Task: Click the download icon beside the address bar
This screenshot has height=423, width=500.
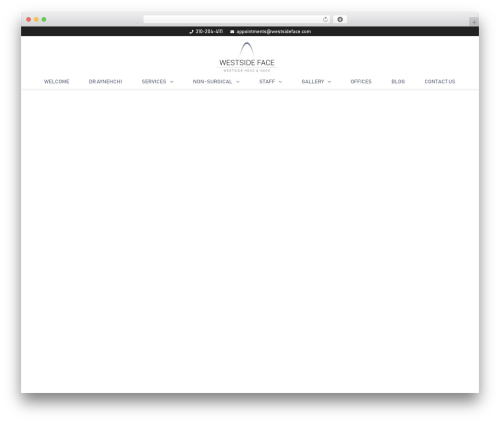Action: pos(340,19)
